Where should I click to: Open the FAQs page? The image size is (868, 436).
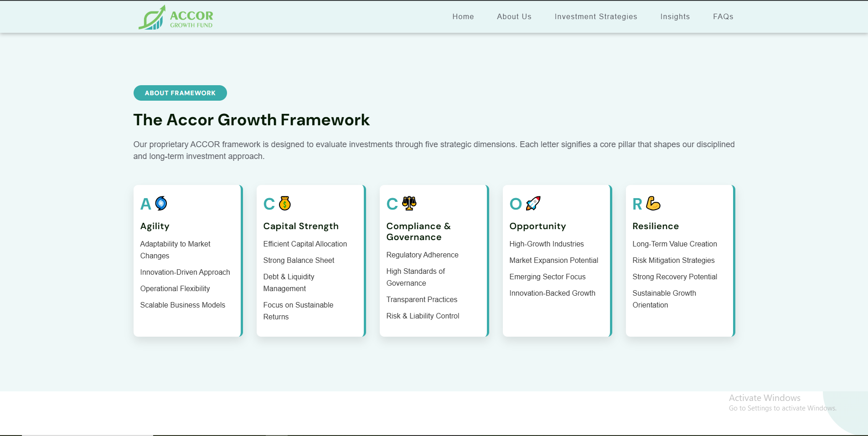723,16
